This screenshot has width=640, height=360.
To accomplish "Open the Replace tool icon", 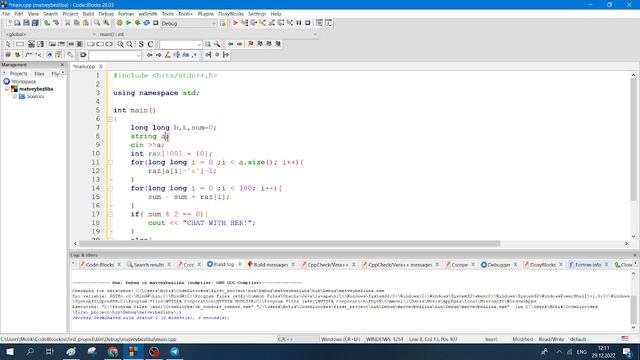I will point(106,23).
